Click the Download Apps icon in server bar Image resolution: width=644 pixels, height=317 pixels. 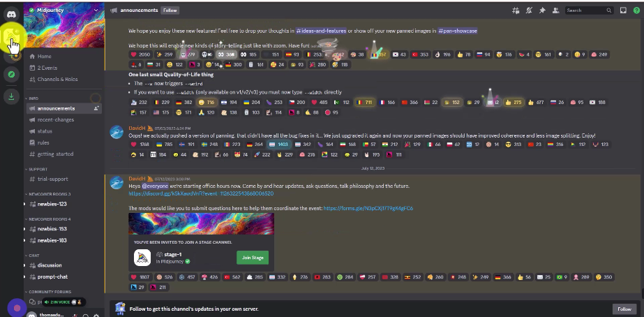point(11,96)
